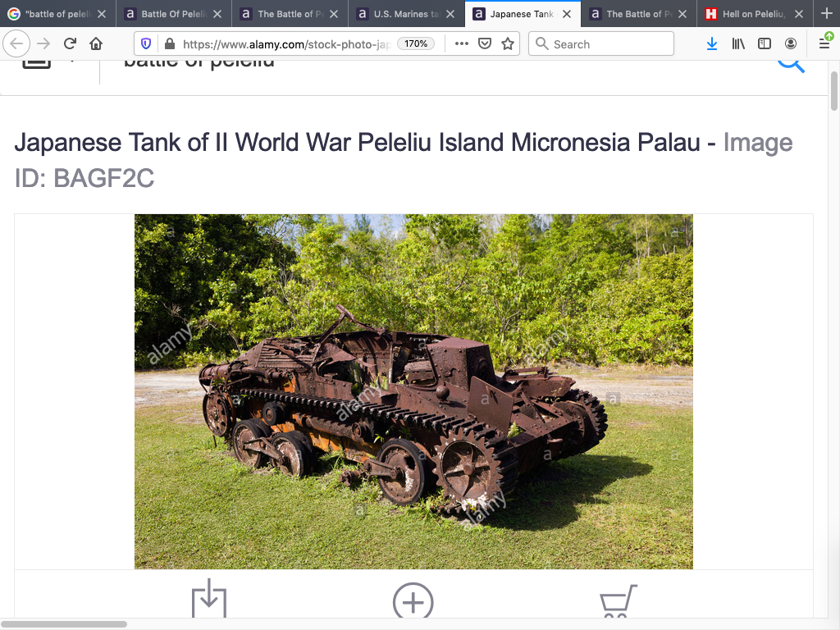
Task: Save page with the Pocket icon
Action: pyautogui.click(x=485, y=43)
